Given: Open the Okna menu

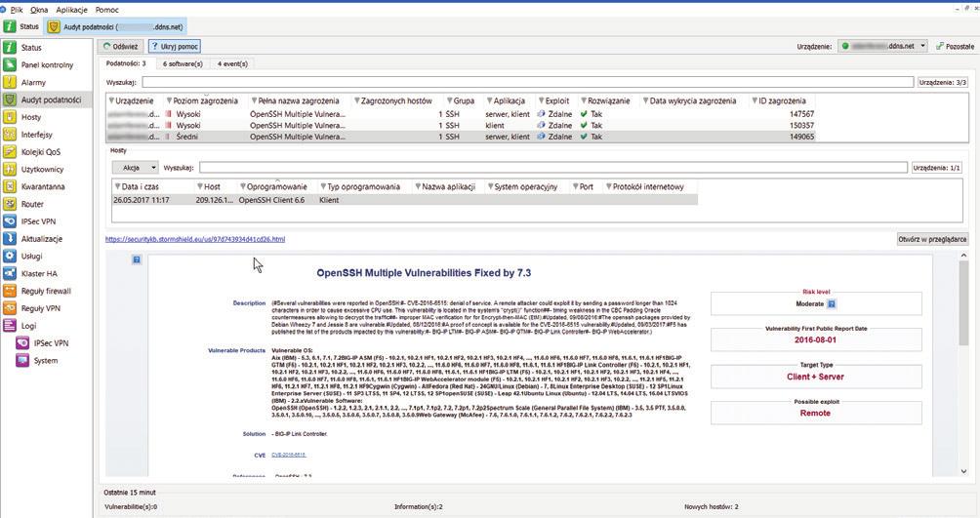Looking at the screenshot, I should click(x=39, y=10).
